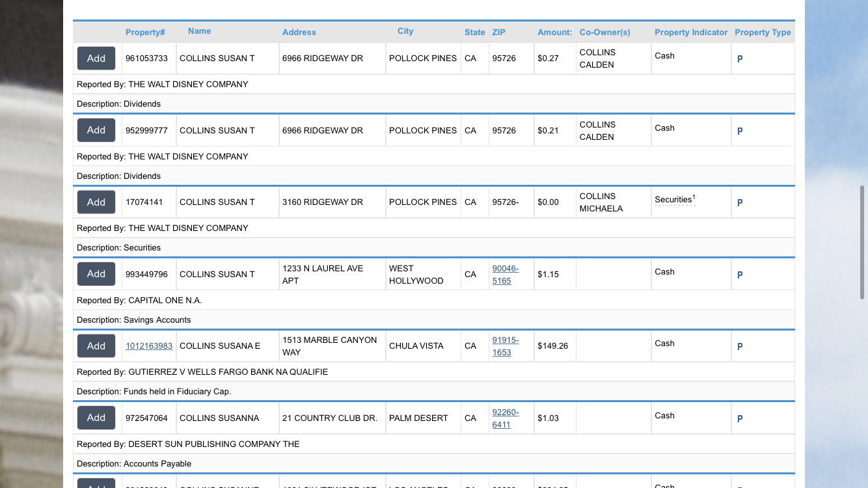The width and height of the screenshot is (868, 488).
Task: Click property type P icon for 993449796
Action: [x=740, y=275]
